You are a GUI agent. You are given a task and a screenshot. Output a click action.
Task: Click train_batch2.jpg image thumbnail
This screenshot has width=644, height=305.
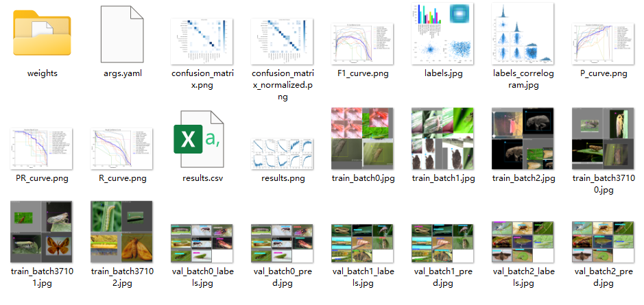click(x=523, y=138)
